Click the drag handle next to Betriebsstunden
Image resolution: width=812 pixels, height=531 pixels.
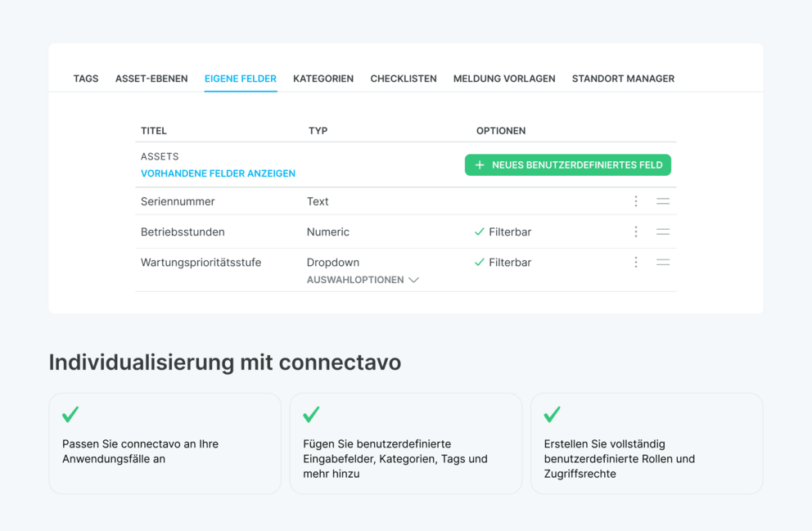[663, 232]
